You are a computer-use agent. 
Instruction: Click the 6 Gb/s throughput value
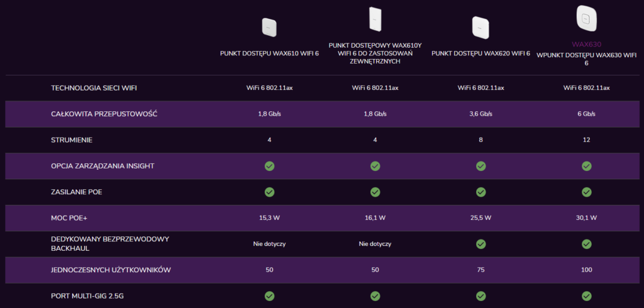point(586,114)
